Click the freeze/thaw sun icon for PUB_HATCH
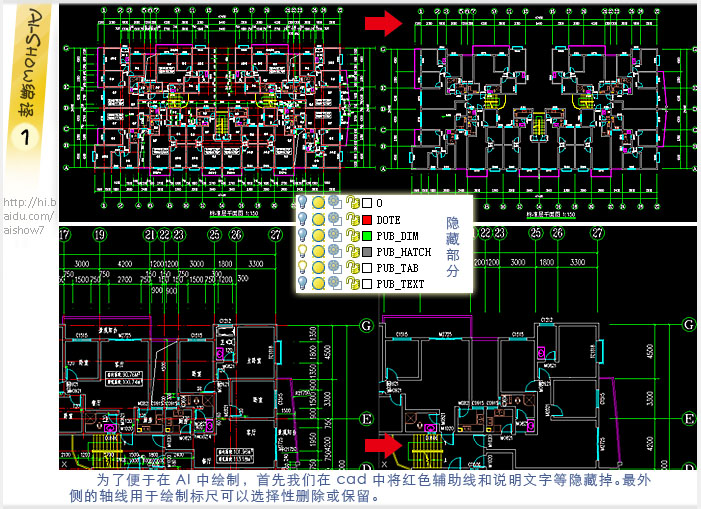The image size is (701, 509). pyautogui.click(x=318, y=252)
